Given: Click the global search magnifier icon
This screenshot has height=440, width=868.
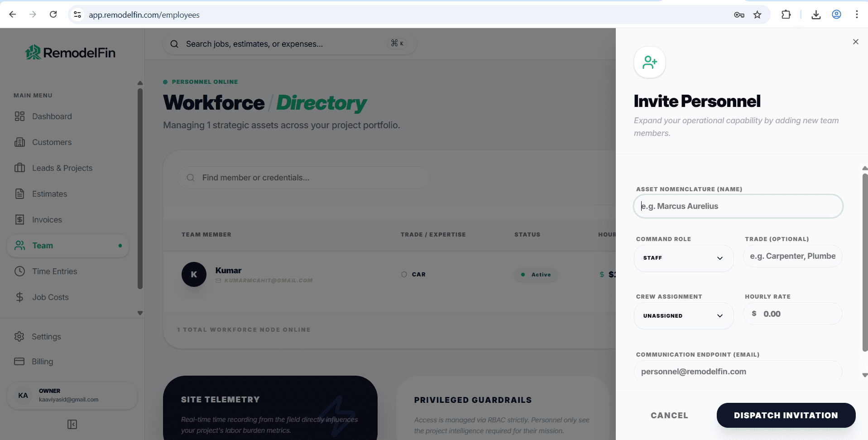Looking at the screenshot, I should click(x=174, y=44).
